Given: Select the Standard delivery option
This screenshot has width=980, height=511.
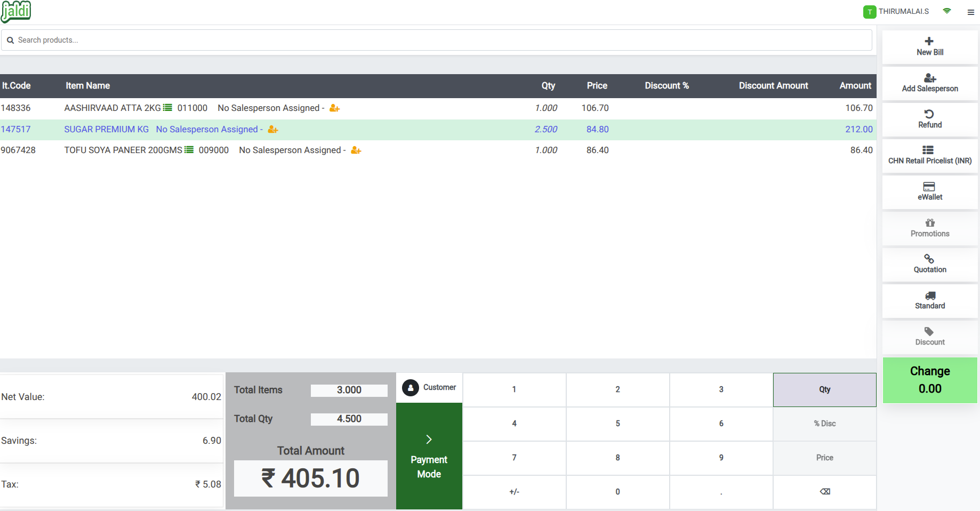Looking at the screenshot, I should 929,300.
